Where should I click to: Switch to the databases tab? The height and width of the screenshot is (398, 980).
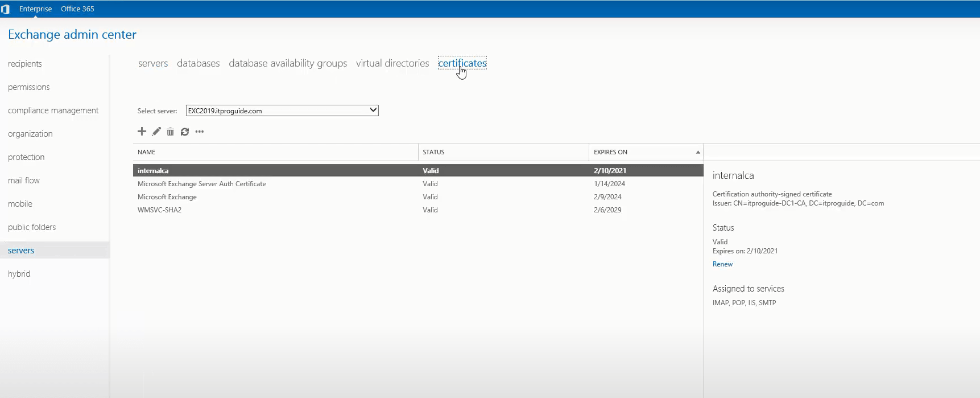tap(198, 63)
